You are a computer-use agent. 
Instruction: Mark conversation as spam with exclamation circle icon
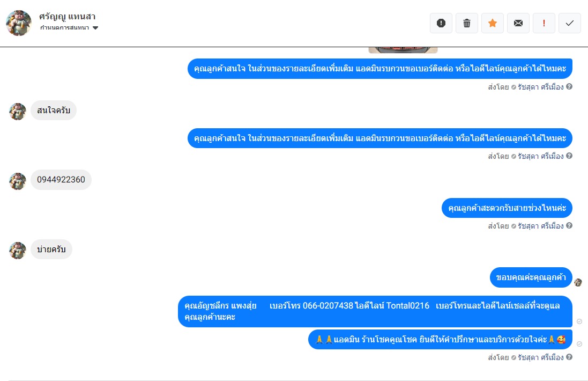click(x=441, y=23)
